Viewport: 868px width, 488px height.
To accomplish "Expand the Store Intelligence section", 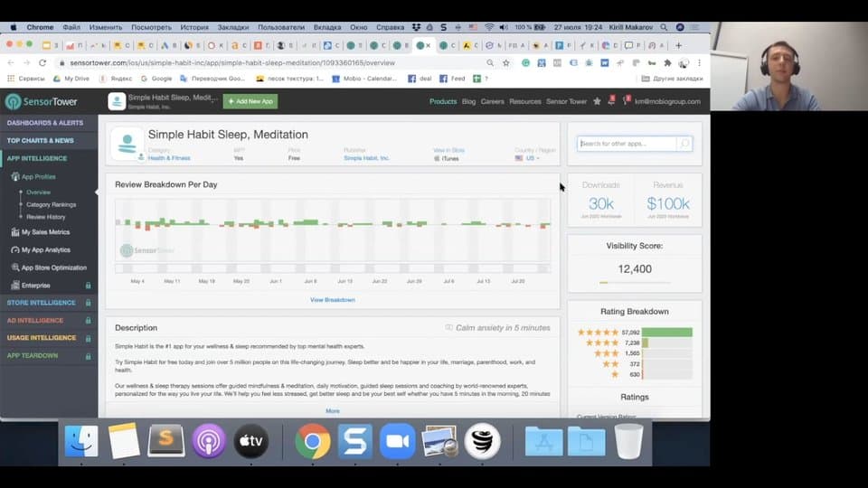I will coord(41,303).
